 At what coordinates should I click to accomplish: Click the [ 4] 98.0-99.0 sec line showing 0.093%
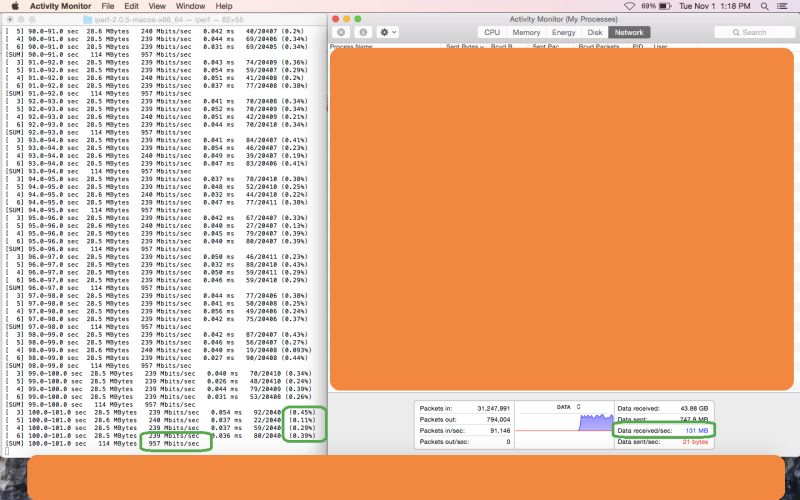pos(158,350)
